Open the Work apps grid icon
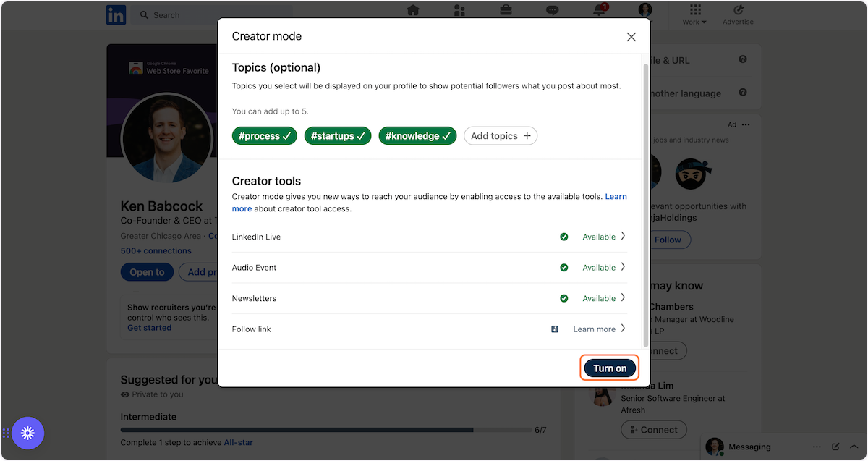Screen dimensions: 868x461 pos(695,9)
